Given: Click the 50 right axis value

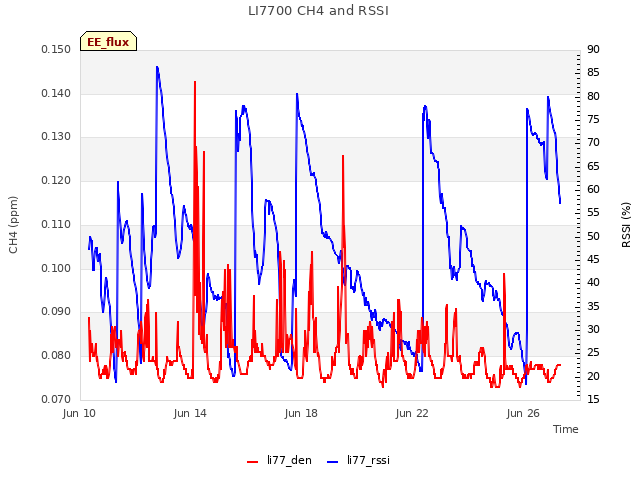Looking at the screenshot, I should point(593,236).
